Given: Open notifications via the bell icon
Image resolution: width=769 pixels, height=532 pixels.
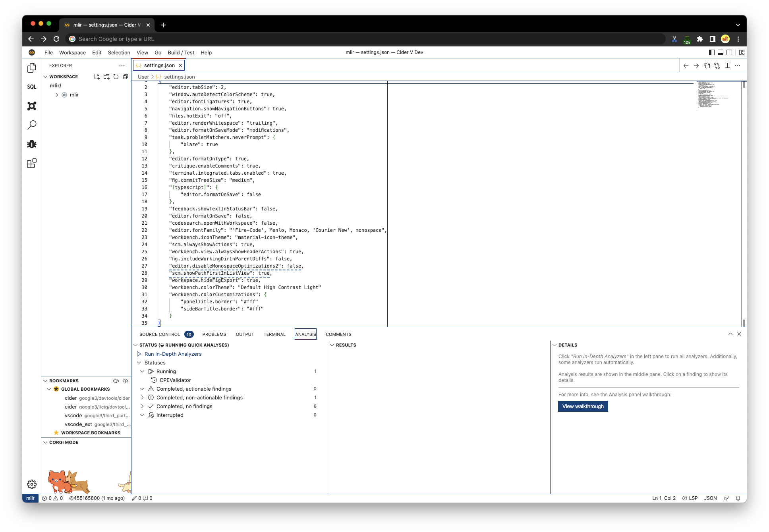Looking at the screenshot, I should pyautogui.click(x=738, y=498).
